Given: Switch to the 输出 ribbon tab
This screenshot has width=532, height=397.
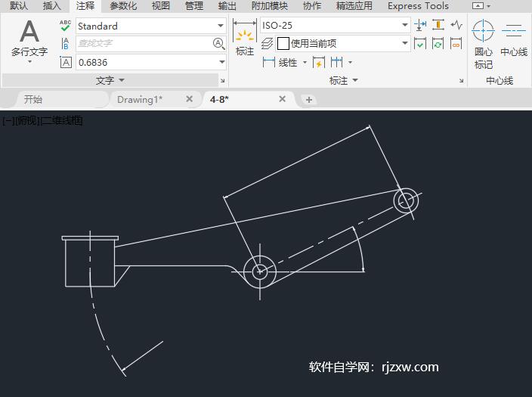Looking at the screenshot, I should (227, 6).
